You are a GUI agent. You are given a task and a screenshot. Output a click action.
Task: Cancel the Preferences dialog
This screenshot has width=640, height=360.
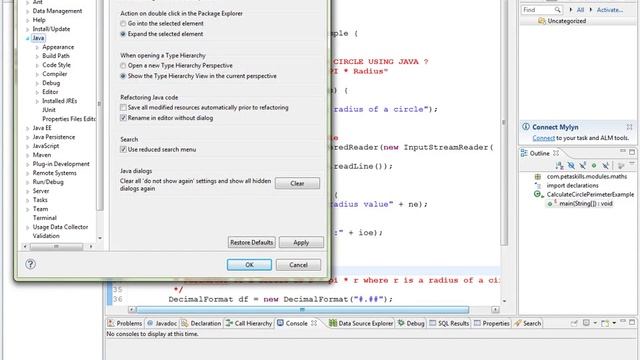(x=298, y=265)
